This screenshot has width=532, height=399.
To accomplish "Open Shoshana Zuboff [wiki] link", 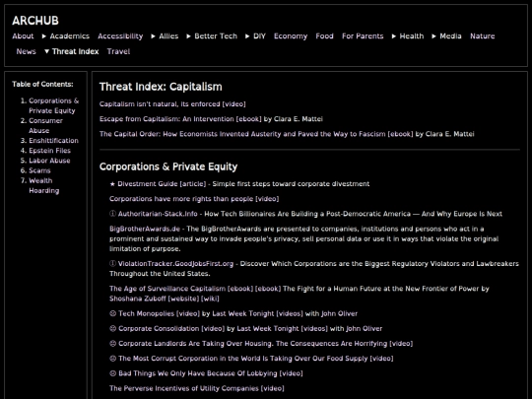I will coord(211,299).
